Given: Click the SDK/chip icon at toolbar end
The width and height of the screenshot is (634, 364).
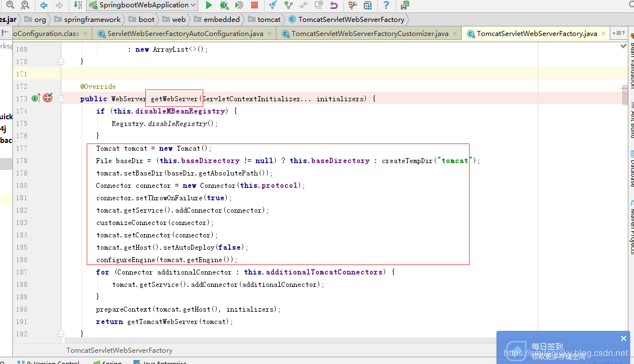Looking at the screenshot, I should [405, 5].
